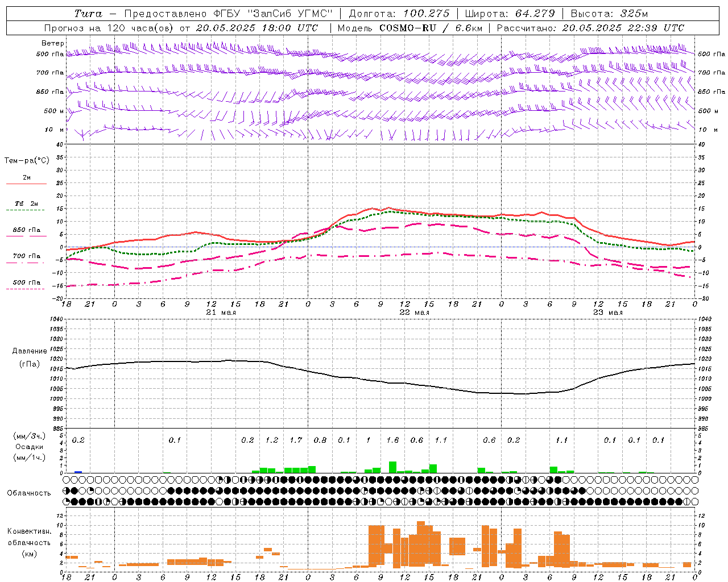Viewport: 728px width, 582px height.
Task: Click the "850 гПа" entry in the temperature legend
Action: [26, 230]
